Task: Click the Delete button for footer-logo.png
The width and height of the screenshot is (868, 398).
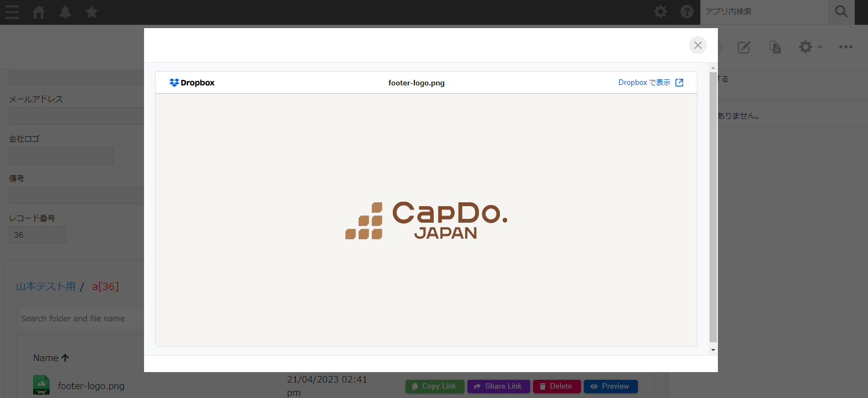Action: 557,386
